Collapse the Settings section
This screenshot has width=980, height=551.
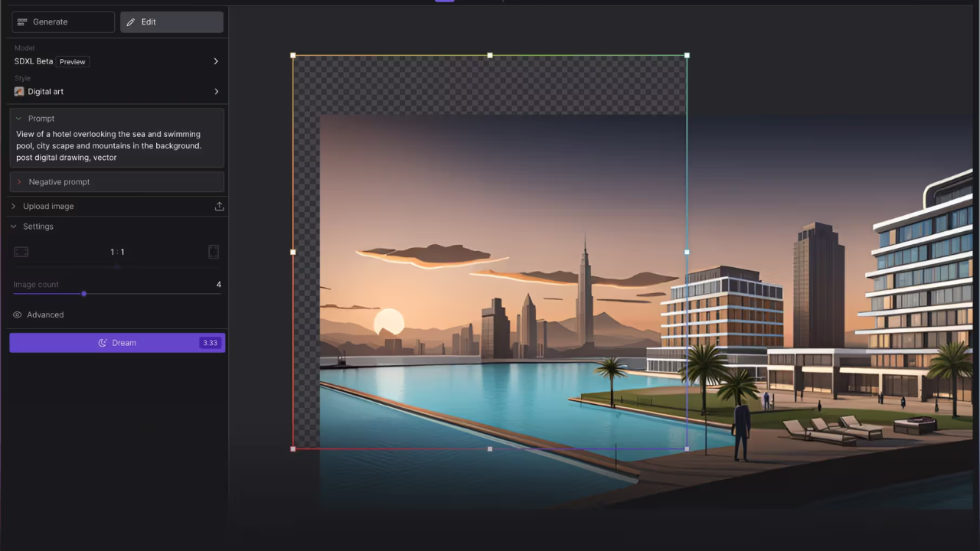click(x=14, y=227)
